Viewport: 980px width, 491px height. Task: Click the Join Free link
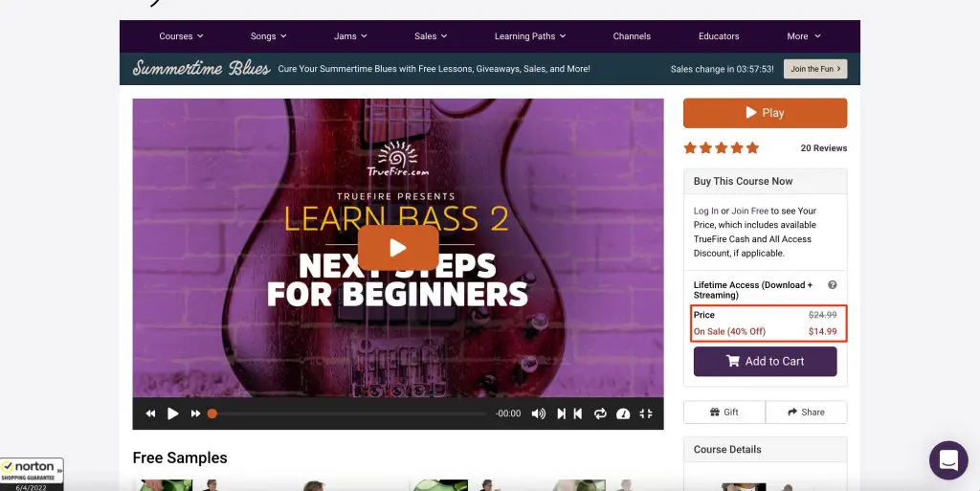750,212
